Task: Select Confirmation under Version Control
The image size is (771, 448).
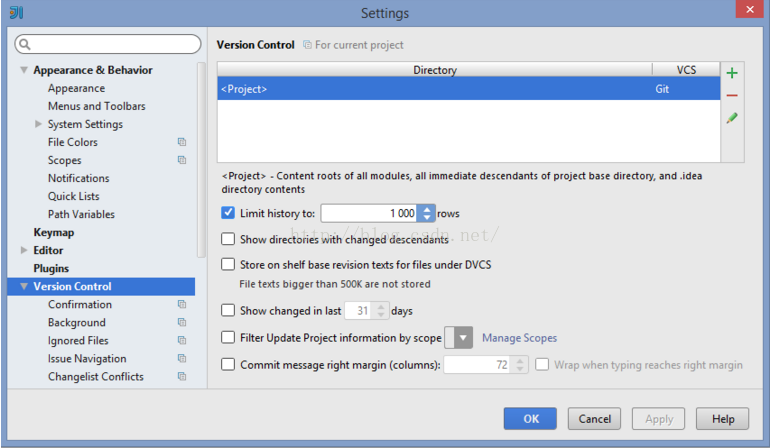Action: pyautogui.click(x=80, y=304)
